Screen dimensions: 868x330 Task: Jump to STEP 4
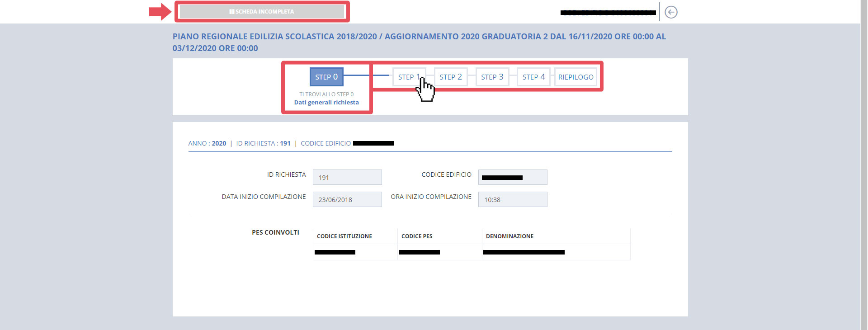[533, 77]
